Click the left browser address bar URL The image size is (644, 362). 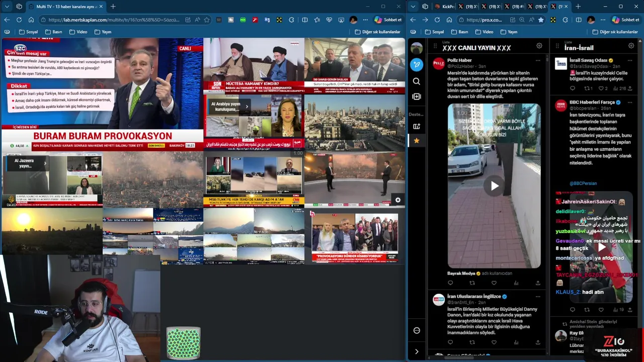tap(114, 20)
